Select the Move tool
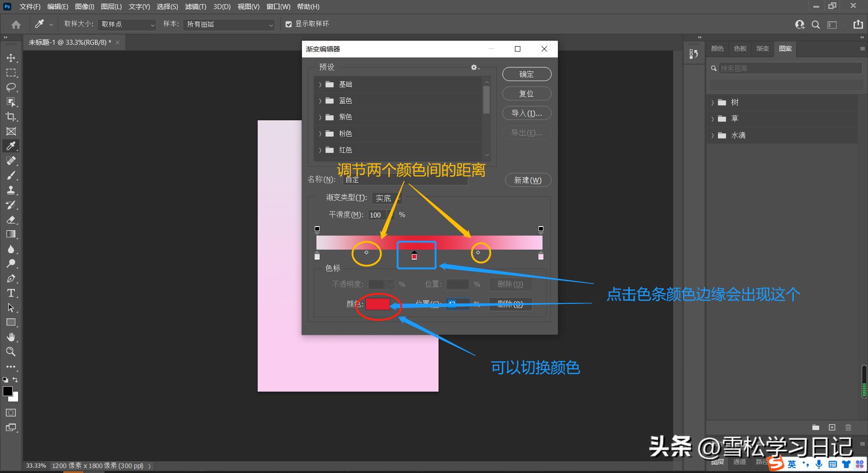868x473 pixels. click(11, 58)
